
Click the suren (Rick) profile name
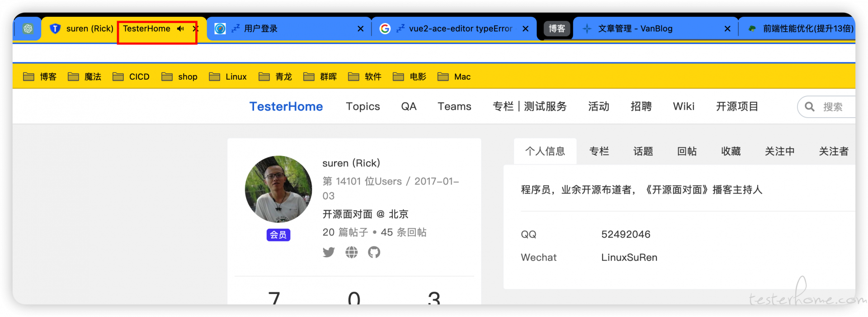pos(351,163)
